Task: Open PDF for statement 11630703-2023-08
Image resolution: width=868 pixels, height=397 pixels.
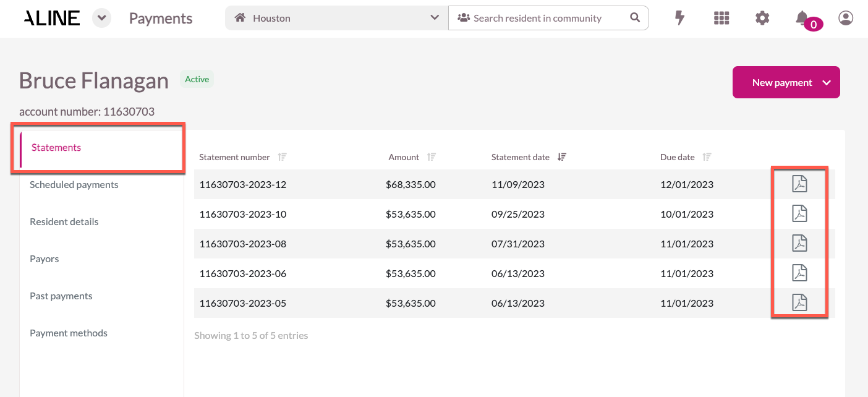Action: tap(799, 244)
